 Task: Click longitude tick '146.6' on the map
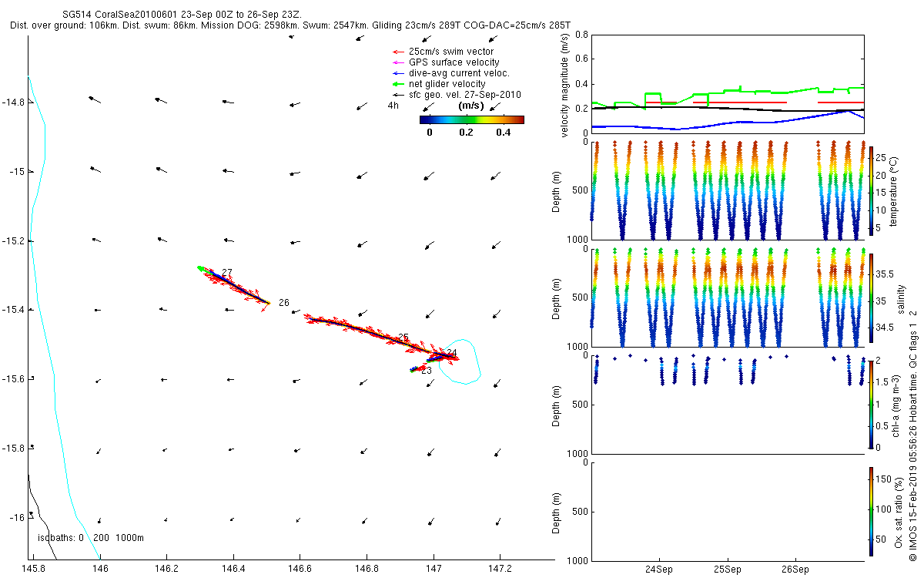[300, 568]
